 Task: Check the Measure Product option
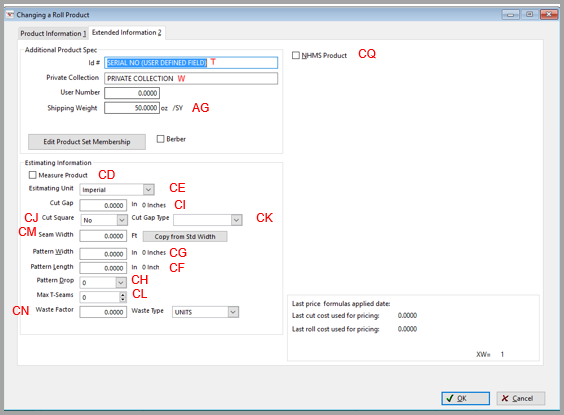click(33, 175)
